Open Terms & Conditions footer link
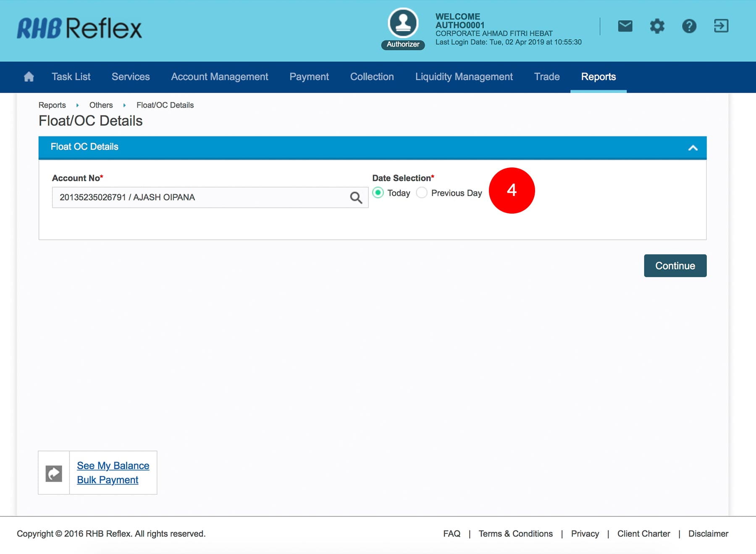Viewport: 756px width, 554px height. click(x=515, y=533)
